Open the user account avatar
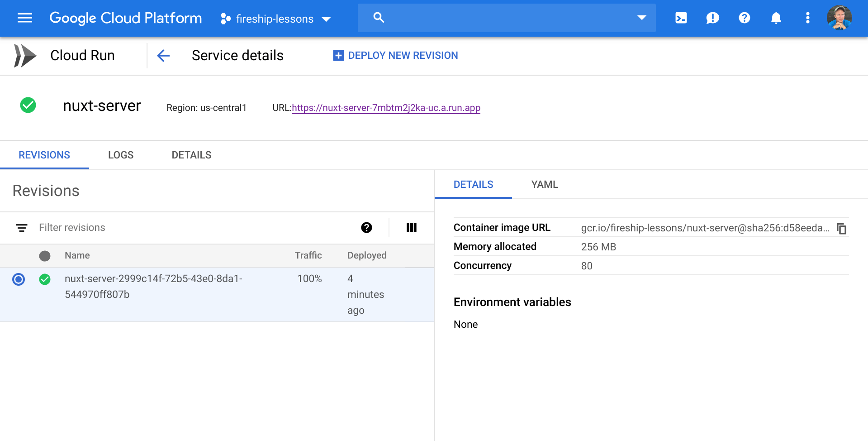Viewport: 868px width, 441px height. (839, 18)
